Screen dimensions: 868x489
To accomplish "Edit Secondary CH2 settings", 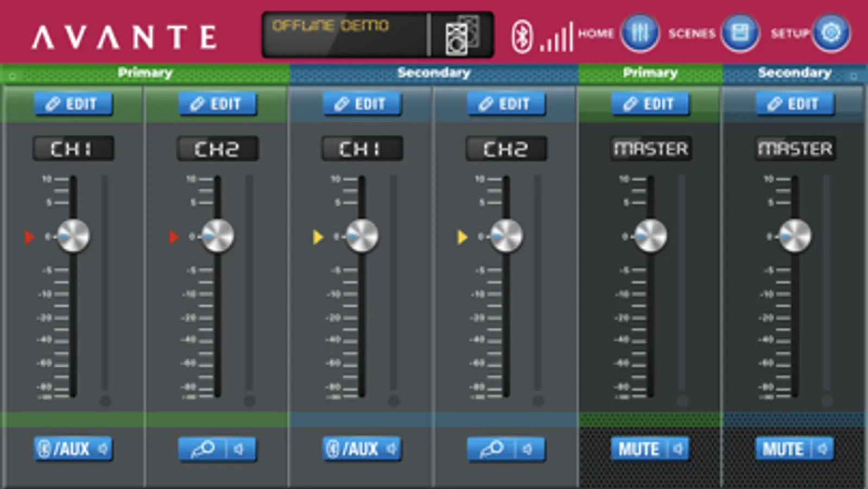I will tap(506, 104).
